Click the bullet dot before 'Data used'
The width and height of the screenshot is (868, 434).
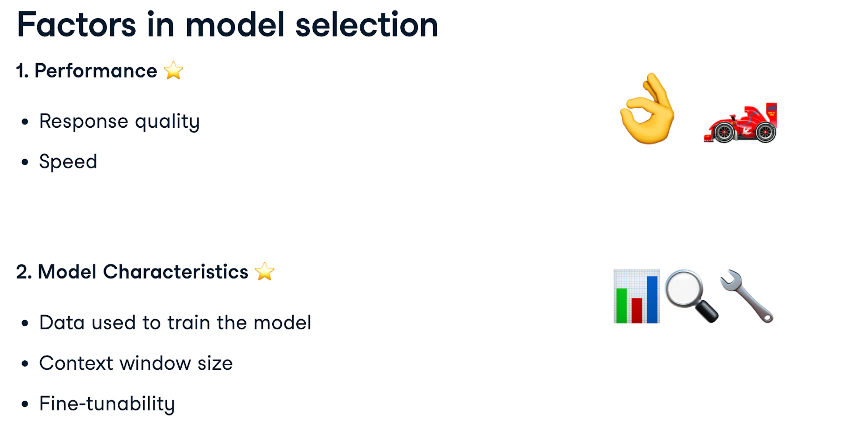[x=25, y=323]
